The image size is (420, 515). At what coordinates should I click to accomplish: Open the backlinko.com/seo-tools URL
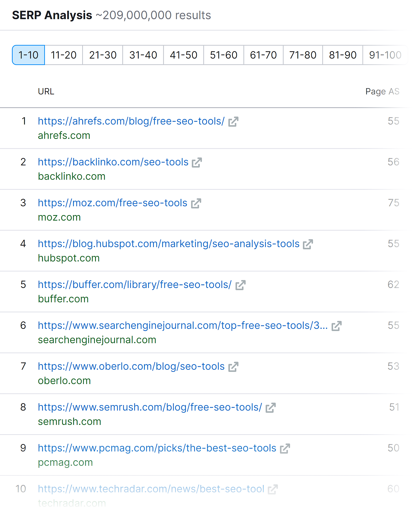click(x=113, y=162)
